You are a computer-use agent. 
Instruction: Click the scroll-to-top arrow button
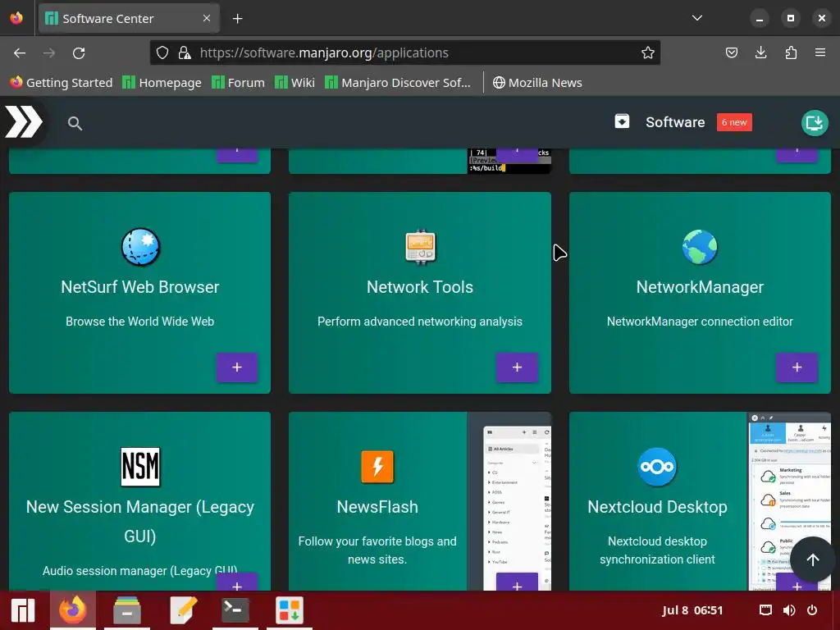pos(812,559)
